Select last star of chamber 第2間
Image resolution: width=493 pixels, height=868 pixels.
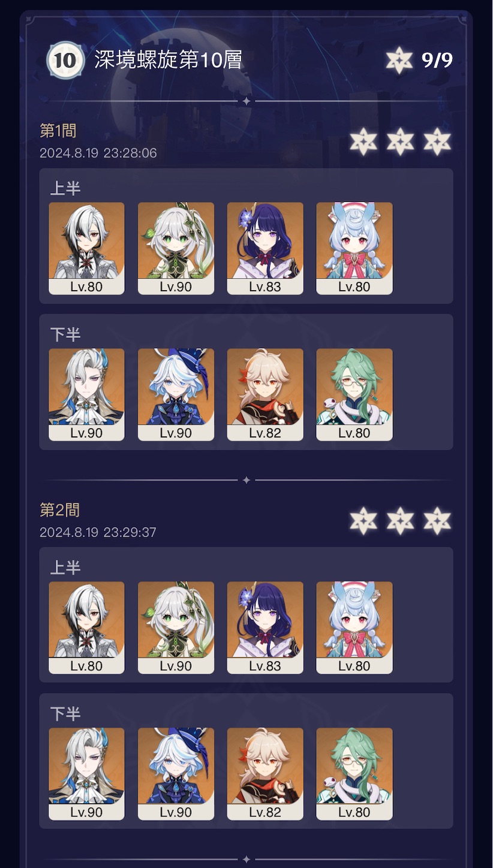click(x=437, y=521)
